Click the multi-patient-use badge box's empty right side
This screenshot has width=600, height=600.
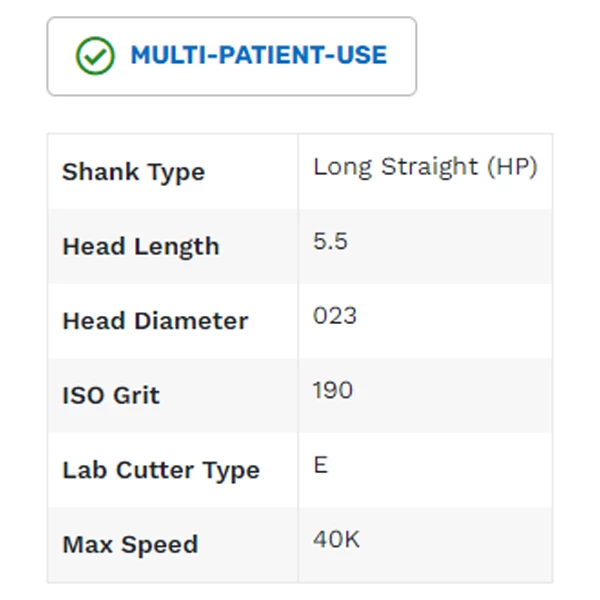(x=402, y=56)
